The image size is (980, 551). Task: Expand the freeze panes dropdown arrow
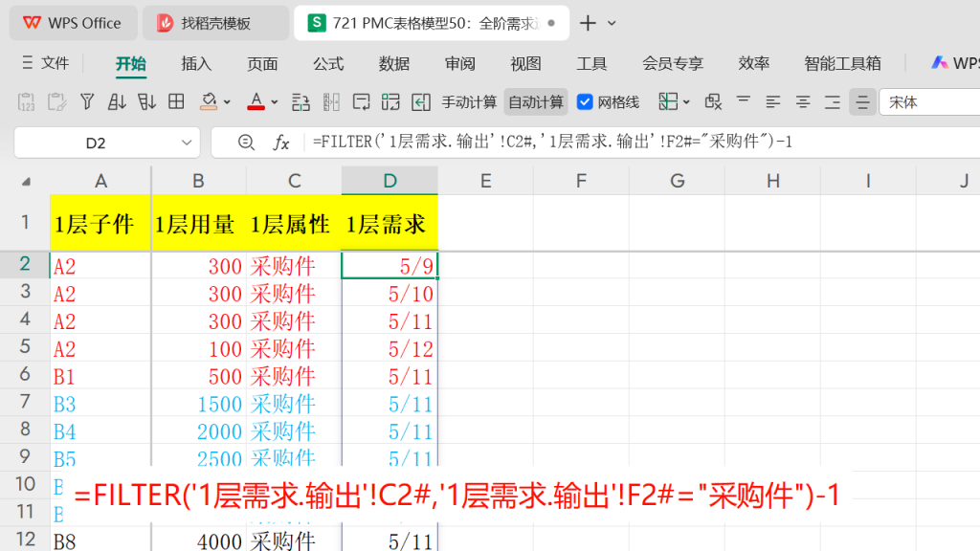point(686,102)
